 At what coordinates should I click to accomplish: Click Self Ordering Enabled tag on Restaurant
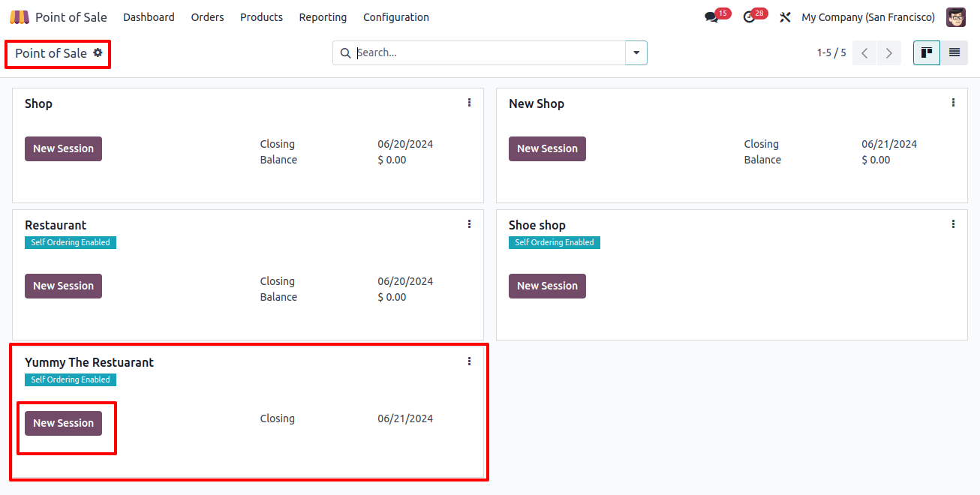click(71, 242)
